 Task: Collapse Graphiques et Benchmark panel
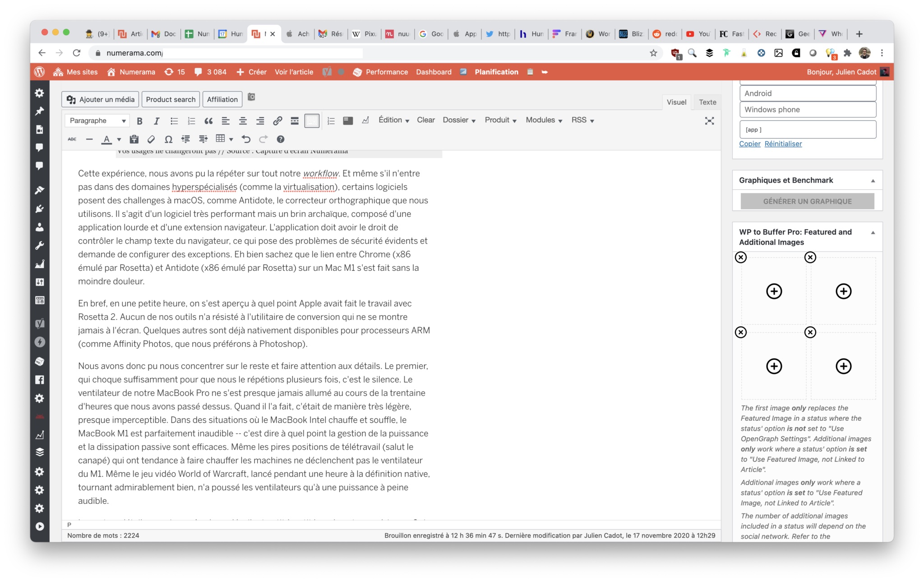coord(873,181)
